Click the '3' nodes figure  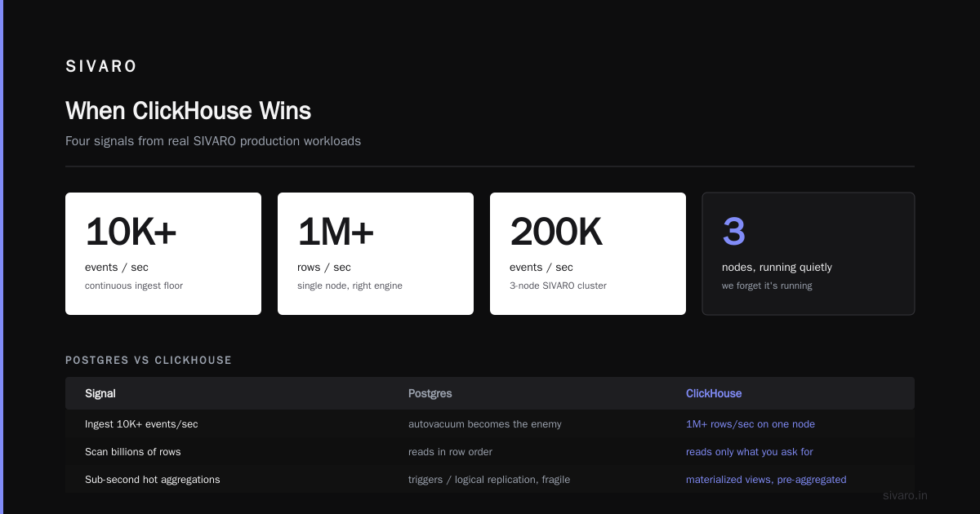pyautogui.click(x=733, y=232)
